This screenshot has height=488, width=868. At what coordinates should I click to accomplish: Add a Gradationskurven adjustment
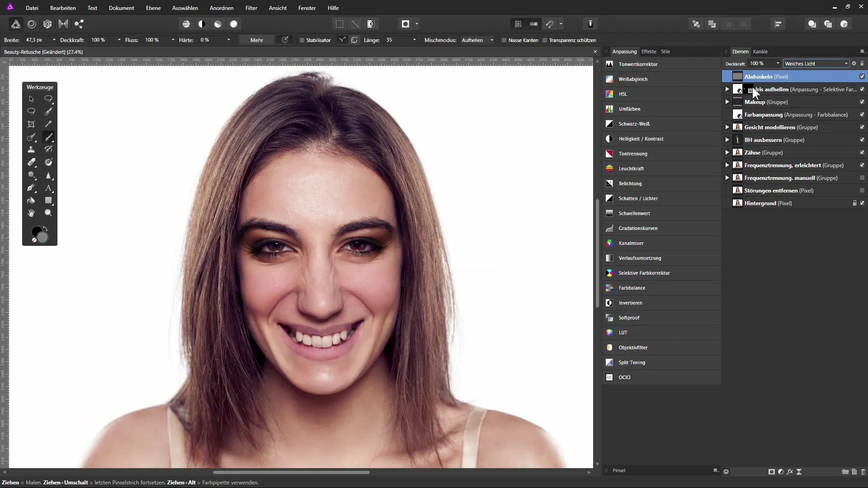(661, 228)
